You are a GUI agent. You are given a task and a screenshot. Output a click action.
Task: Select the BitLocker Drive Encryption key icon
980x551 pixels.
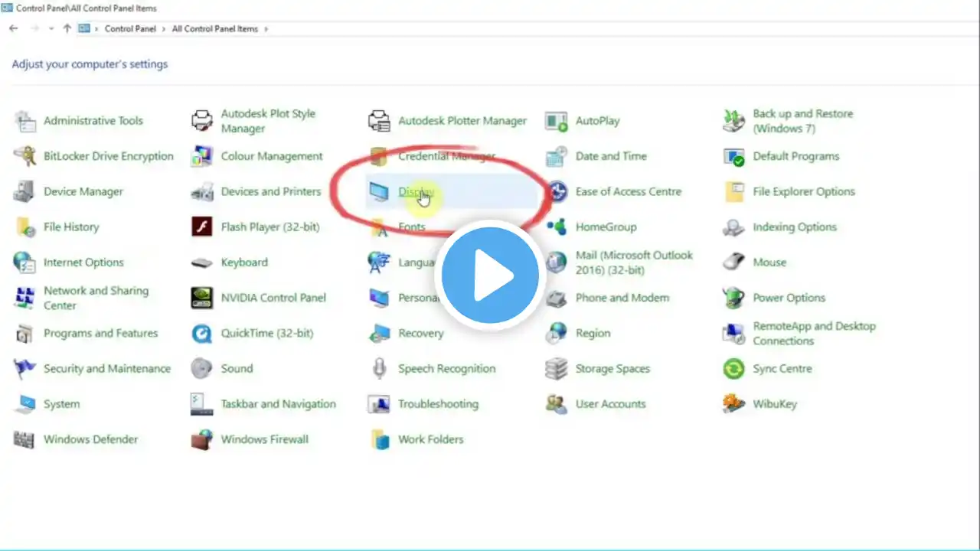pos(24,156)
